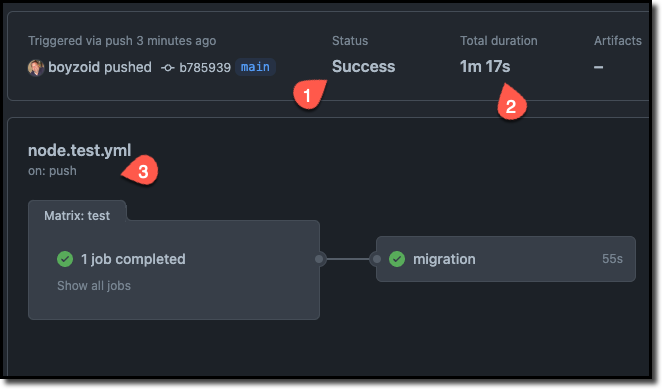Click the Total duration heading
662x389 pixels.
pos(499,41)
